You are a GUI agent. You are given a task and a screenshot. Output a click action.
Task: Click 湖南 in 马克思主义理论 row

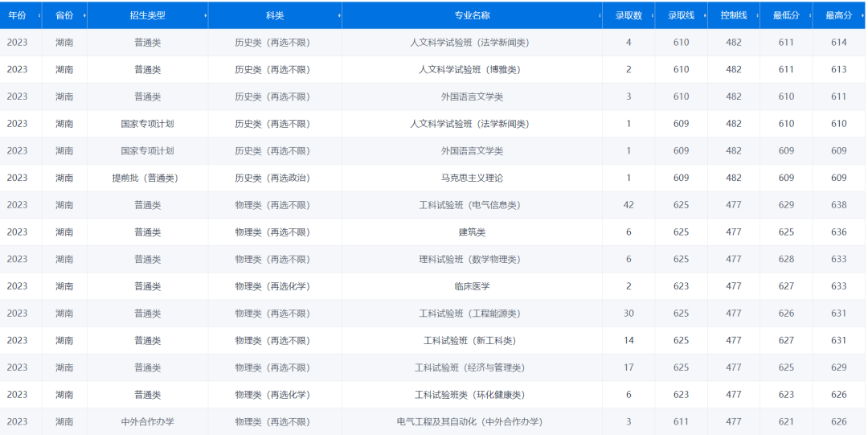coord(64,178)
